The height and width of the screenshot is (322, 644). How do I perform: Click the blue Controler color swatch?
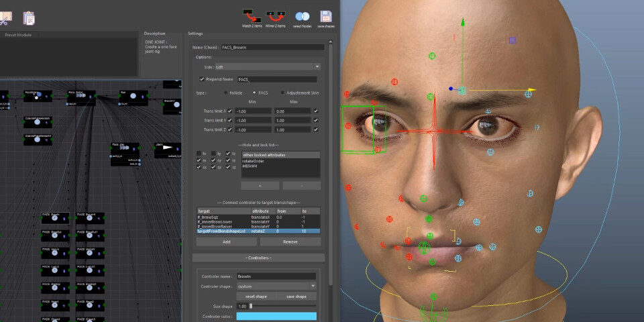click(x=276, y=316)
